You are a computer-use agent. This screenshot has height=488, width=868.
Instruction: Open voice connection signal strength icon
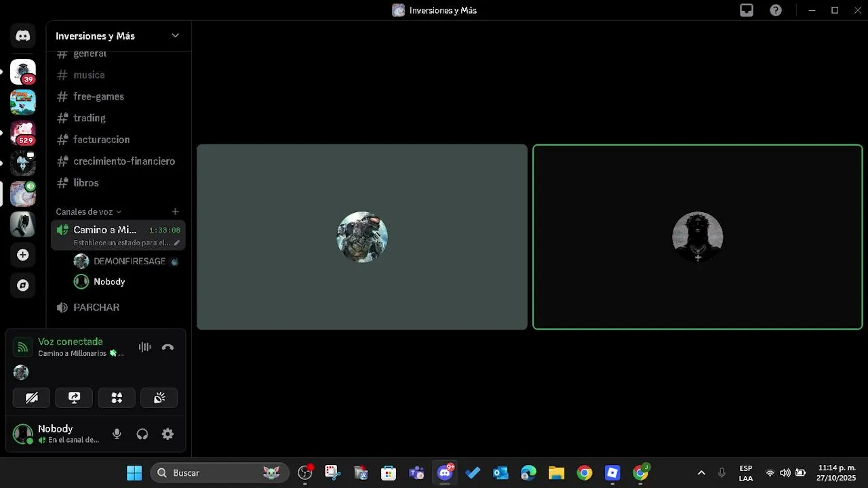click(x=22, y=348)
